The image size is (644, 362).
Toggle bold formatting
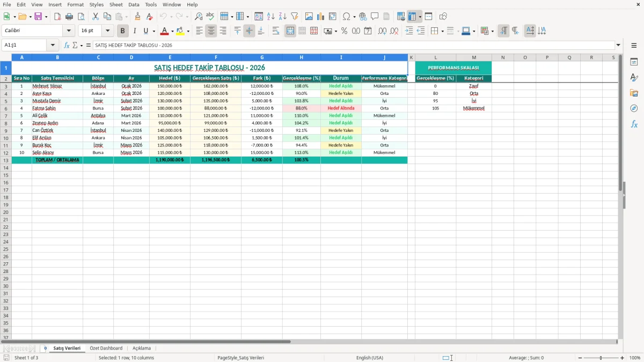tap(123, 31)
